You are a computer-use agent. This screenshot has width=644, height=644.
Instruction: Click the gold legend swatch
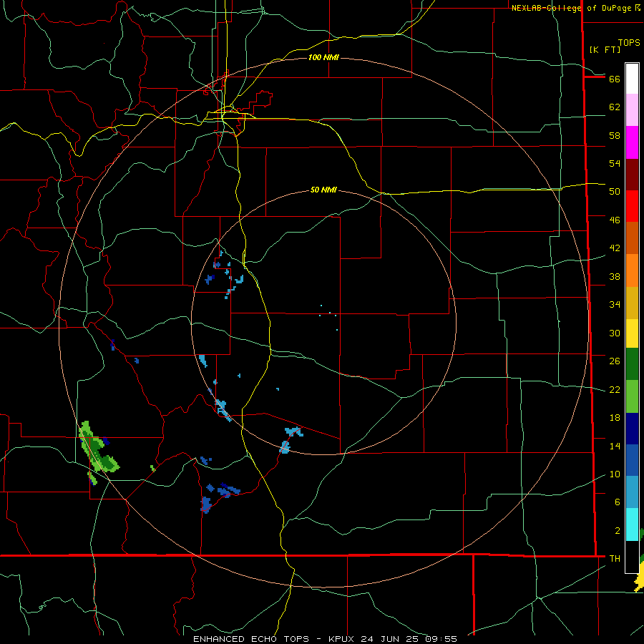coord(632,303)
